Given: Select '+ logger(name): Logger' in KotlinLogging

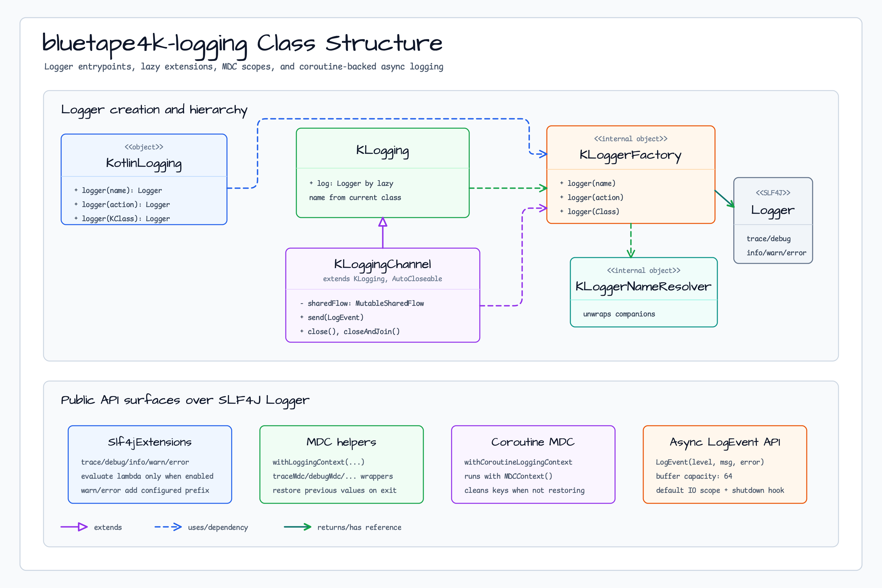Looking at the screenshot, I should [x=118, y=191].
